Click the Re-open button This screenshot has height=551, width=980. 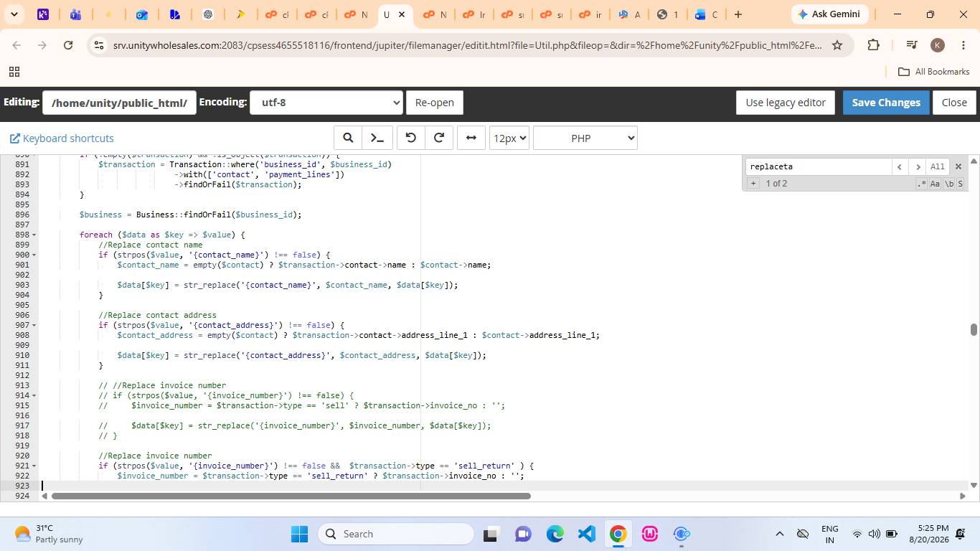pyautogui.click(x=435, y=103)
